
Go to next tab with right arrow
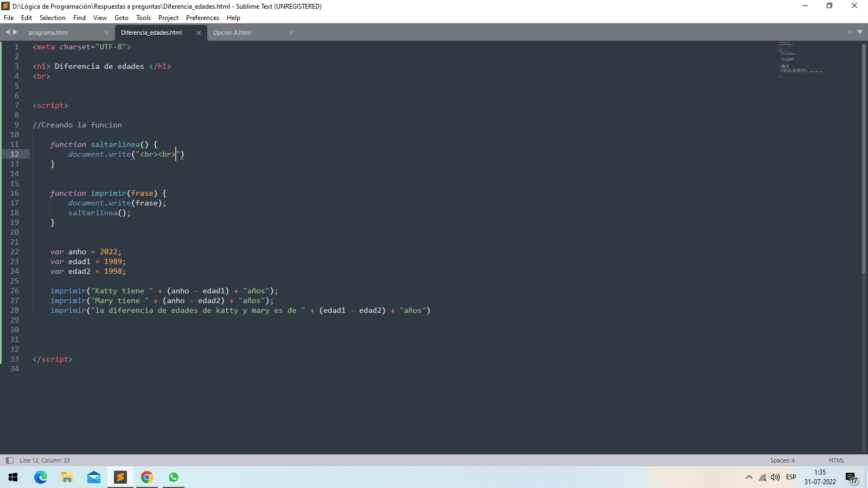tap(15, 32)
